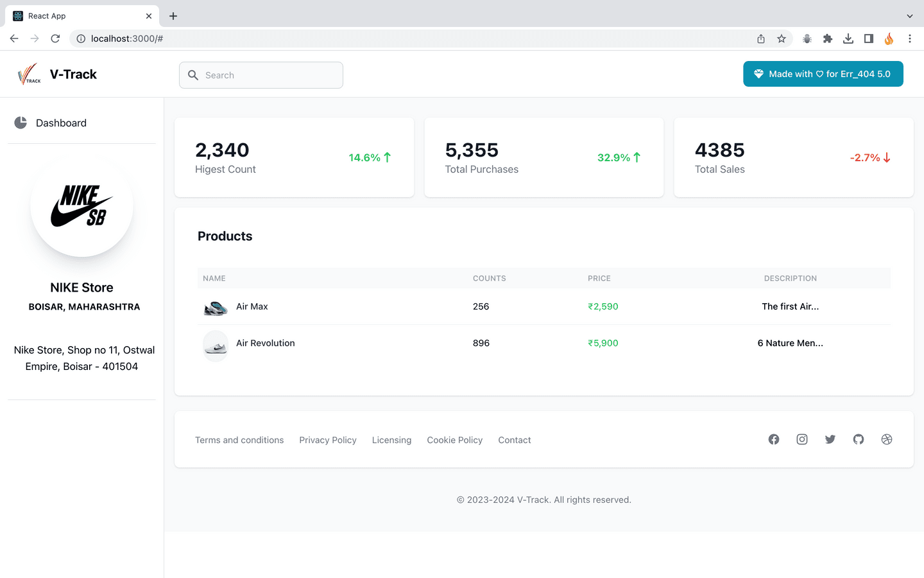924x578 pixels.
Task: Open a new browser tab
Action: [173, 16]
